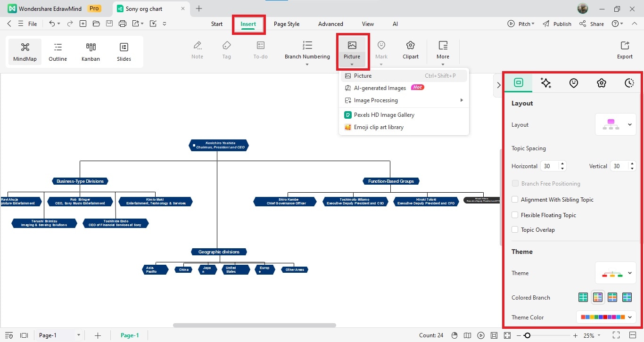Open a file using folder icon
644x342 pixels.
(96, 24)
